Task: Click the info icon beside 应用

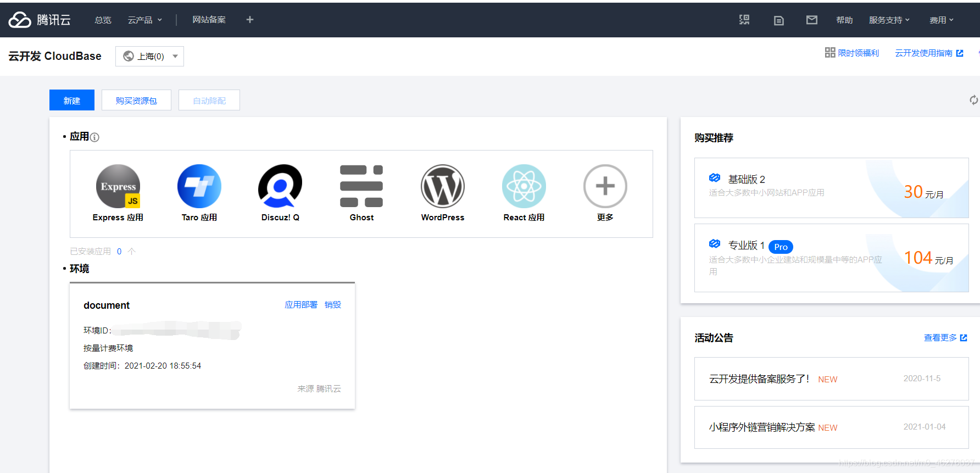Action: click(94, 137)
